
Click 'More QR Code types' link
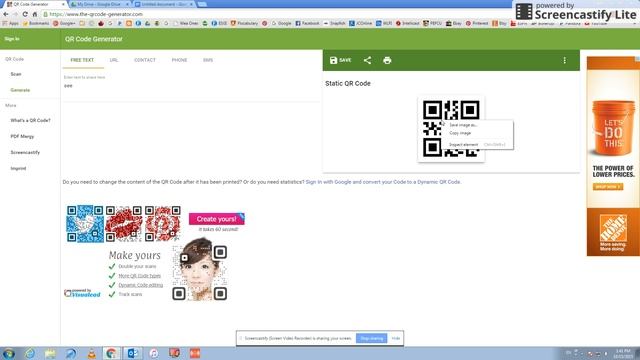140,276
